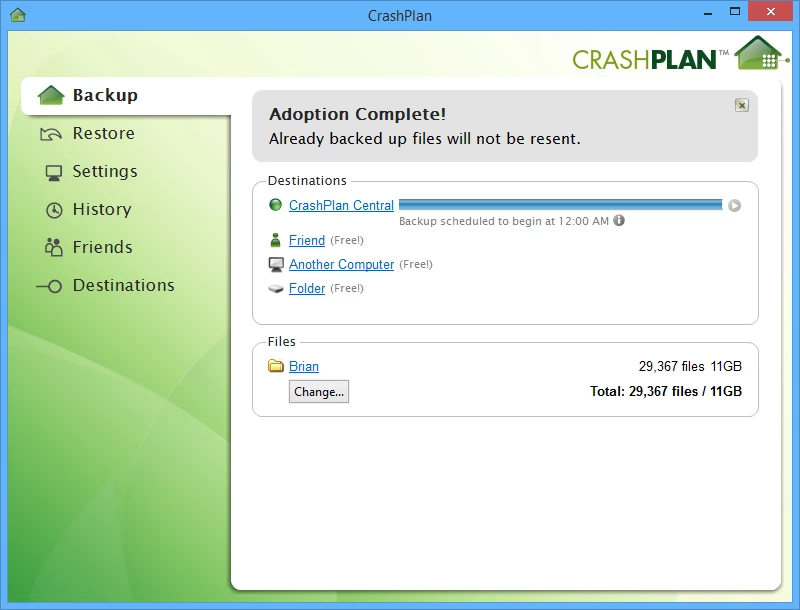
Task: Open the Settings tab
Action: pos(105,171)
